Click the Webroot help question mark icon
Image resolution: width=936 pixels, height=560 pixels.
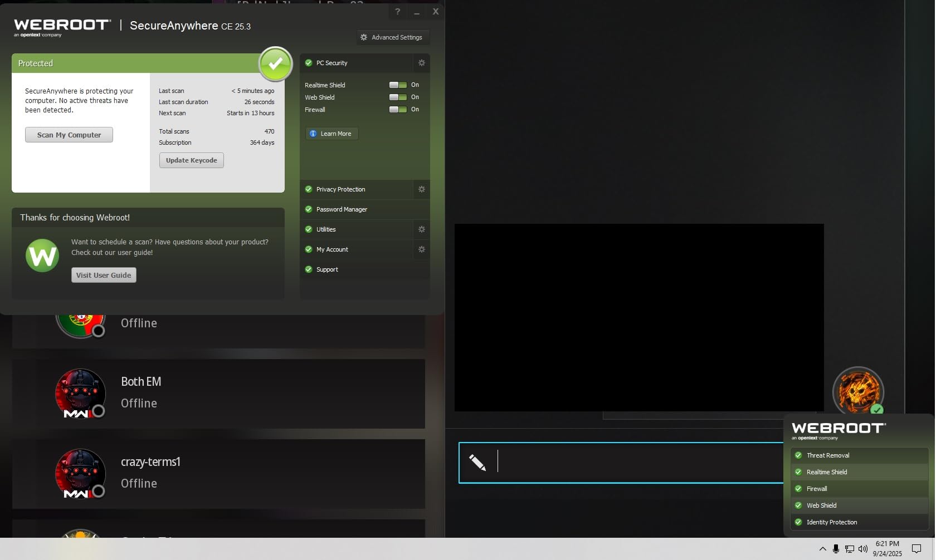[x=397, y=12]
